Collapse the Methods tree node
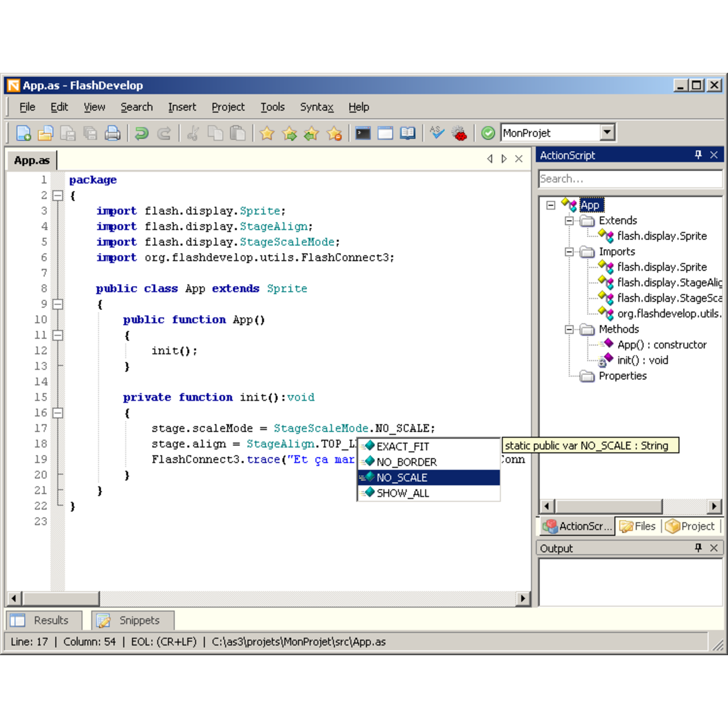The height and width of the screenshot is (728, 728). pos(569,329)
